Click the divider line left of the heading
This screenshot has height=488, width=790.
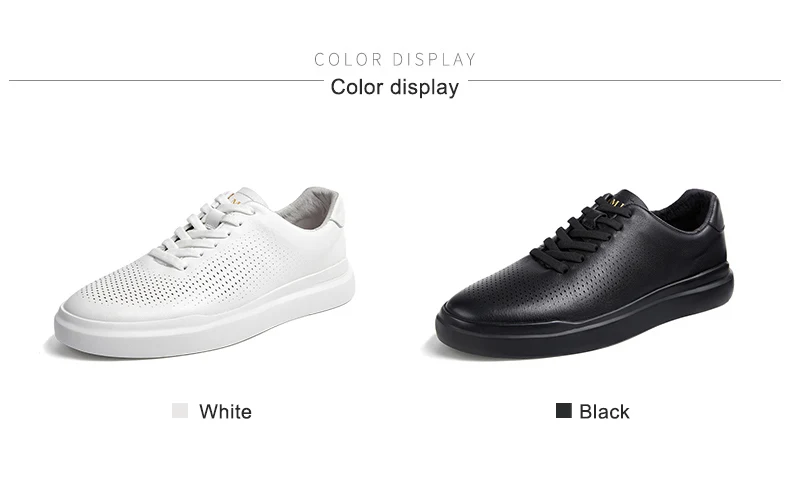click(x=166, y=80)
